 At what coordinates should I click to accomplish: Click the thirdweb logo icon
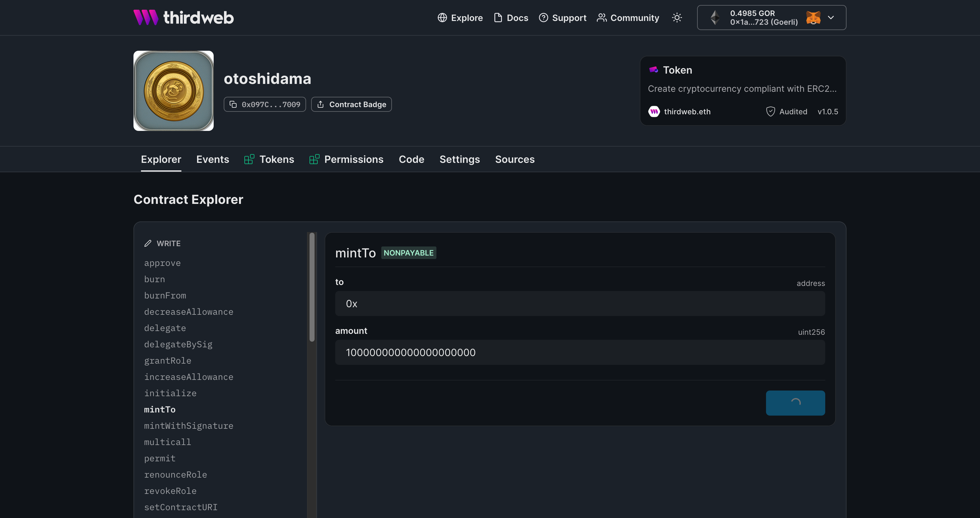(x=146, y=18)
